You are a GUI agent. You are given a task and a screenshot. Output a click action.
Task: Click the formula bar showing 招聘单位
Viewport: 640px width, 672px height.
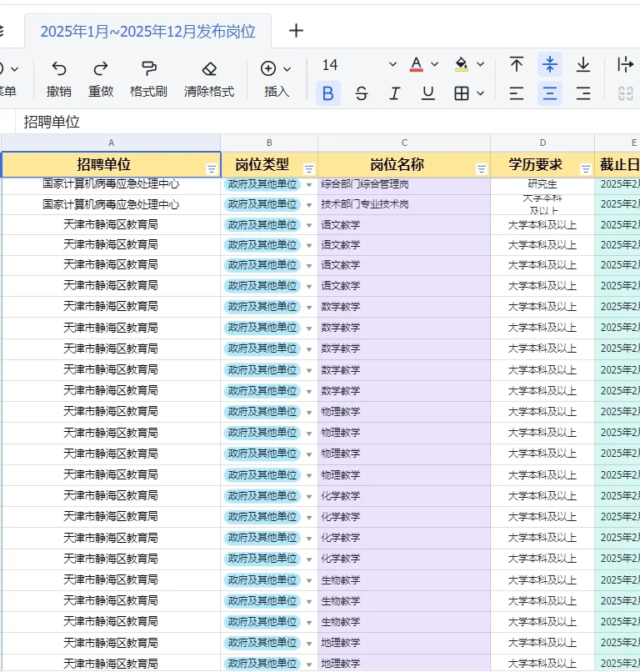coord(327,122)
